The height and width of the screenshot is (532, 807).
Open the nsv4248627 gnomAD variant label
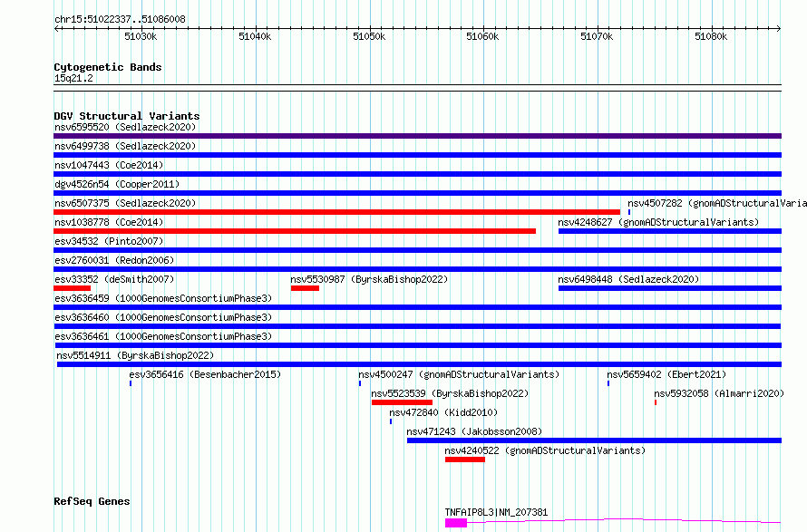pyautogui.click(x=658, y=222)
